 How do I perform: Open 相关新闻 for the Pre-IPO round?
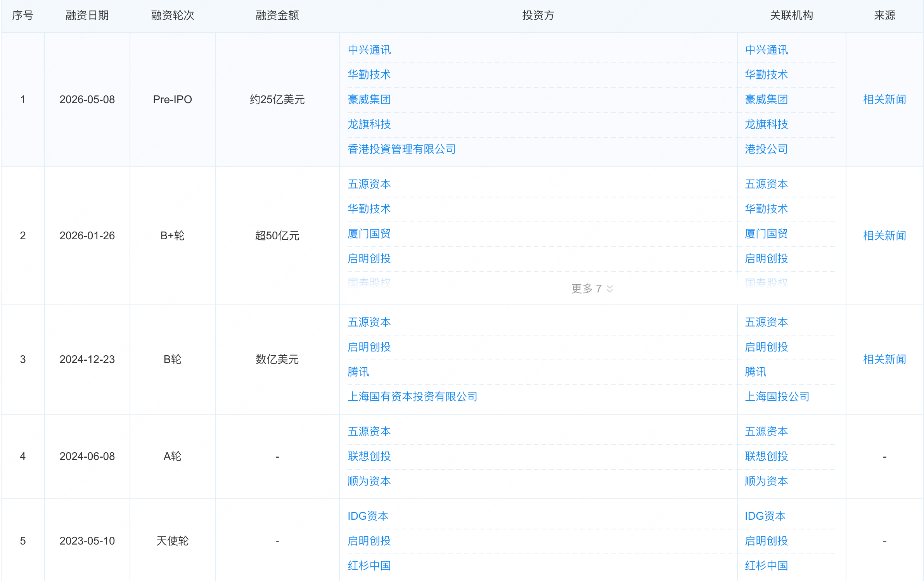(x=884, y=100)
